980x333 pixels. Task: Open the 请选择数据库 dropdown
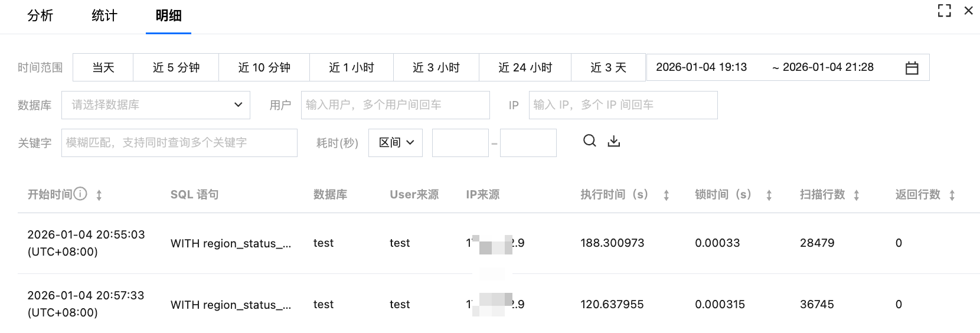(x=156, y=105)
